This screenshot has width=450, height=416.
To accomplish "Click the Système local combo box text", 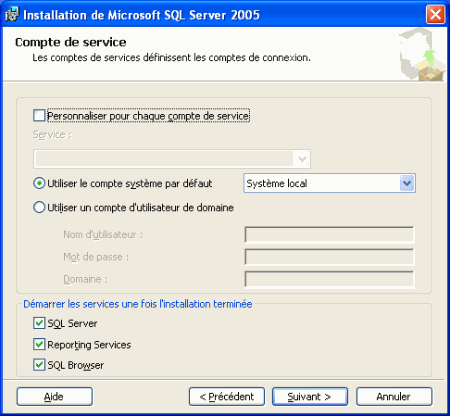I will coord(277,183).
